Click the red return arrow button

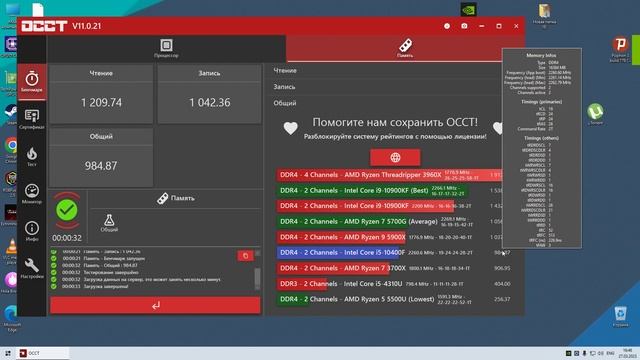tap(155, 305)
